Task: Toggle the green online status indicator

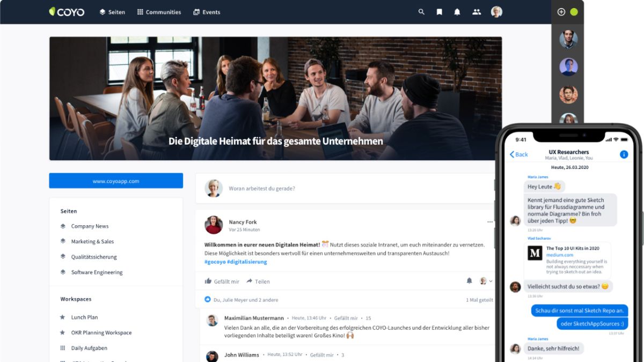Action: tap(574, 12)
